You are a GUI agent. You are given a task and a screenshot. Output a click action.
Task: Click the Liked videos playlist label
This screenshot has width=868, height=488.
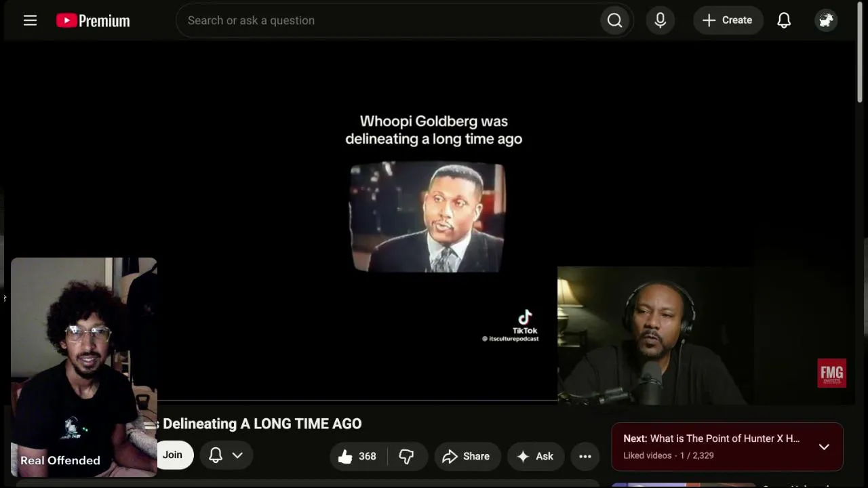pos(648,455)
